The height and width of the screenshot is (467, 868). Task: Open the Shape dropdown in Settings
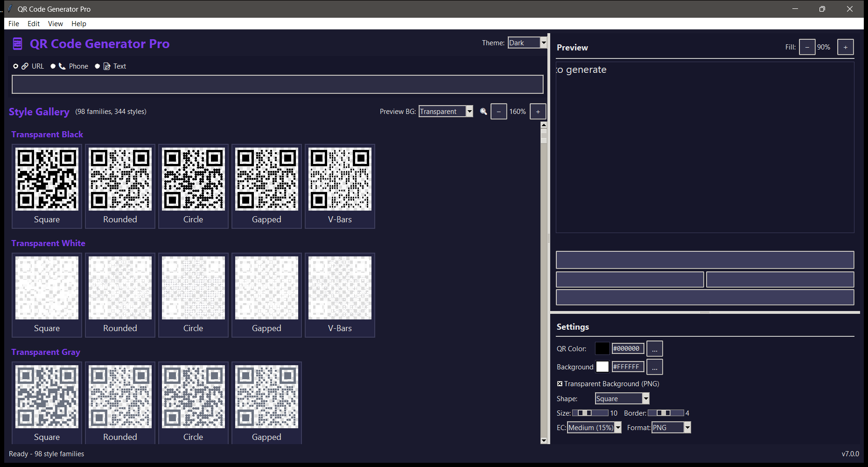pos(646,398)
